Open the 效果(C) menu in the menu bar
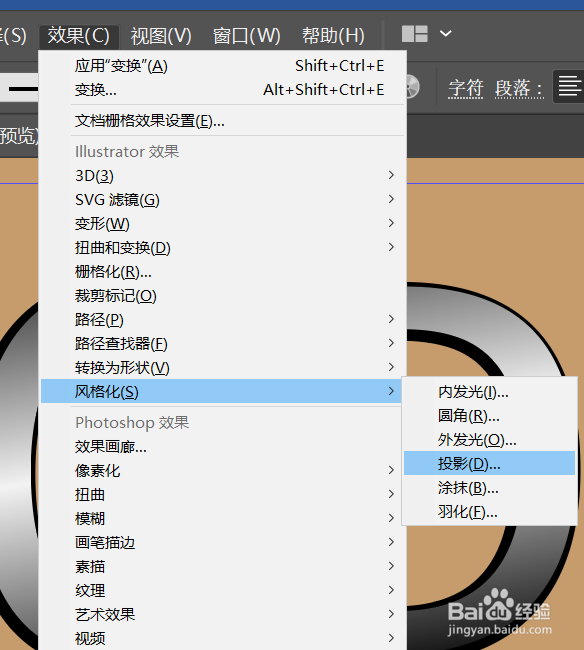 79,36
